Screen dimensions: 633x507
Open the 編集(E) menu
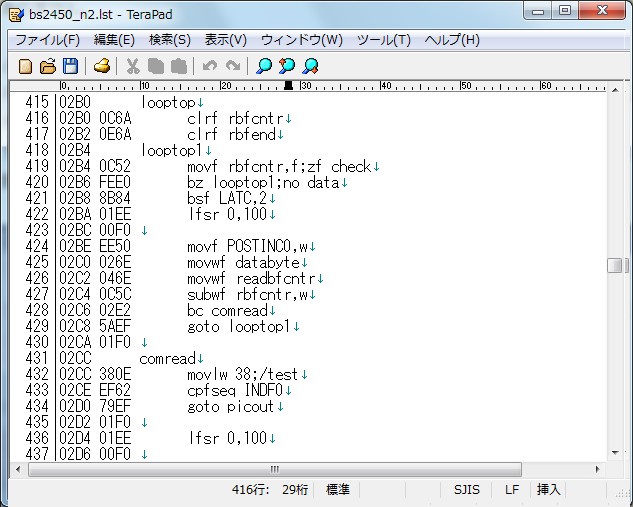click(x=114, y=40)
